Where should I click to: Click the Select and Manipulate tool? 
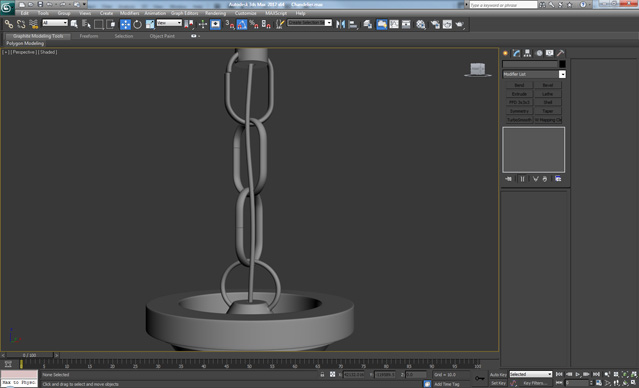(203, 24)
